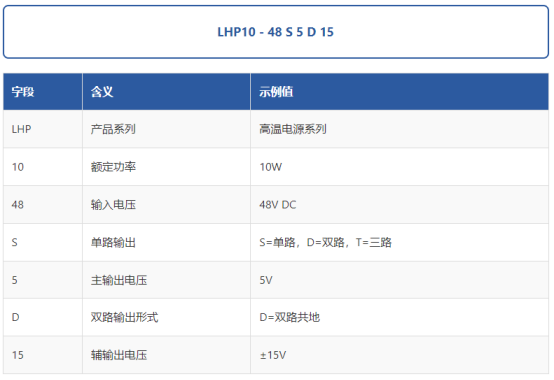Click the S field cell
The width and height of the screenshot is (554, 380).
[43, 242]
